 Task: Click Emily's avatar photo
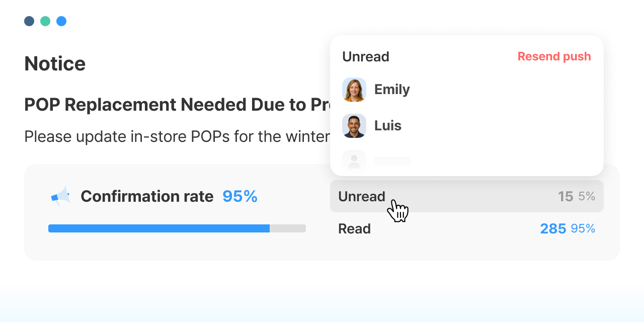coord(354,90)
